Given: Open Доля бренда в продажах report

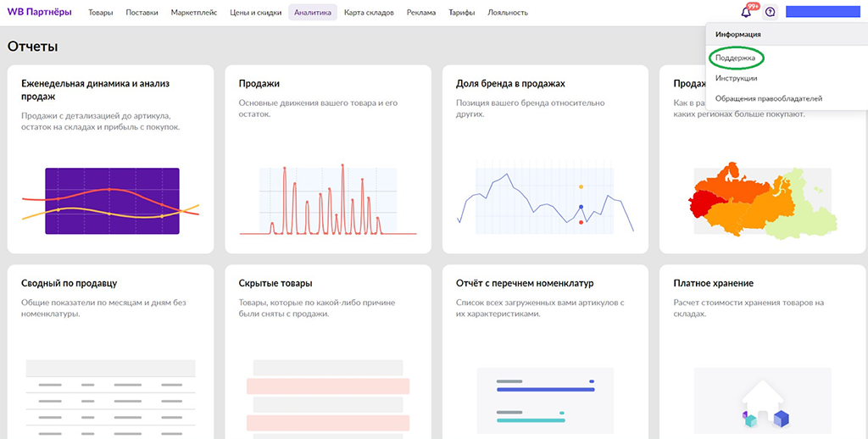Looking at the screenshot, I should coord(545,159).
